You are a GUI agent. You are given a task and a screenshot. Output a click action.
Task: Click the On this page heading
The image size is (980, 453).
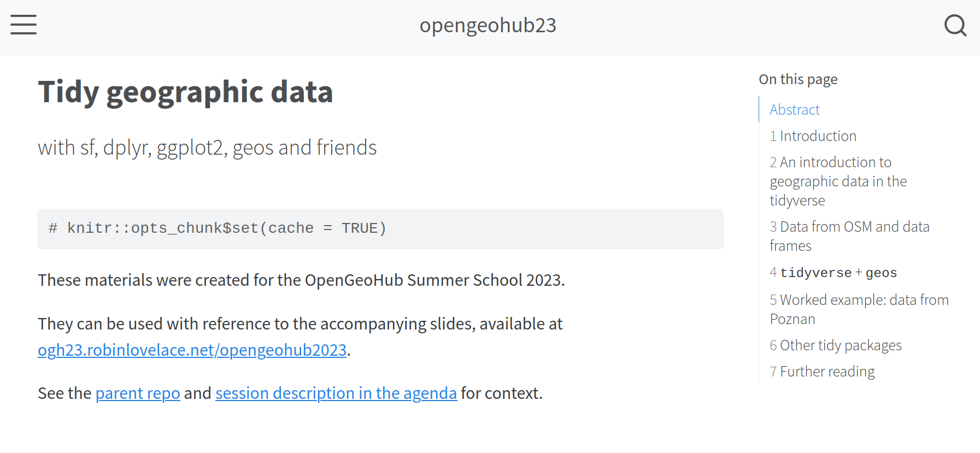click(x=797, y=79)
